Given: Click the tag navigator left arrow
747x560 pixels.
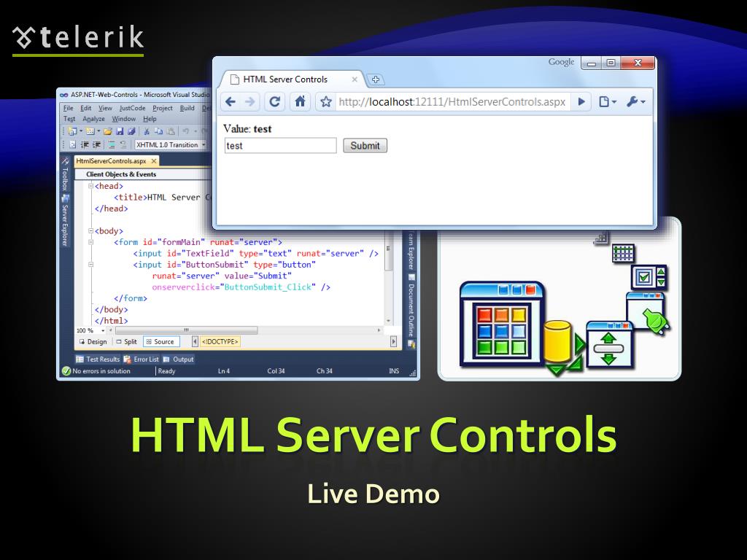Looking at the screenshot, I should [x=195, y=341].
